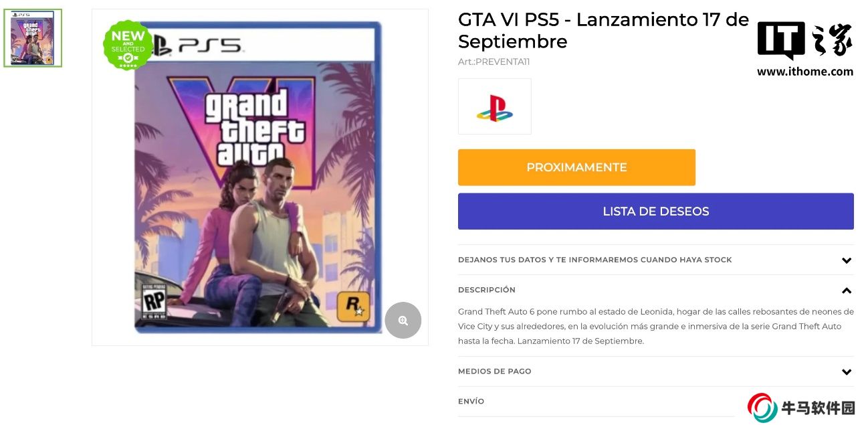Screen dimensions: 868x425
Task: Click the 牛马软件园 red-green logo
Action: click(762, 408)
